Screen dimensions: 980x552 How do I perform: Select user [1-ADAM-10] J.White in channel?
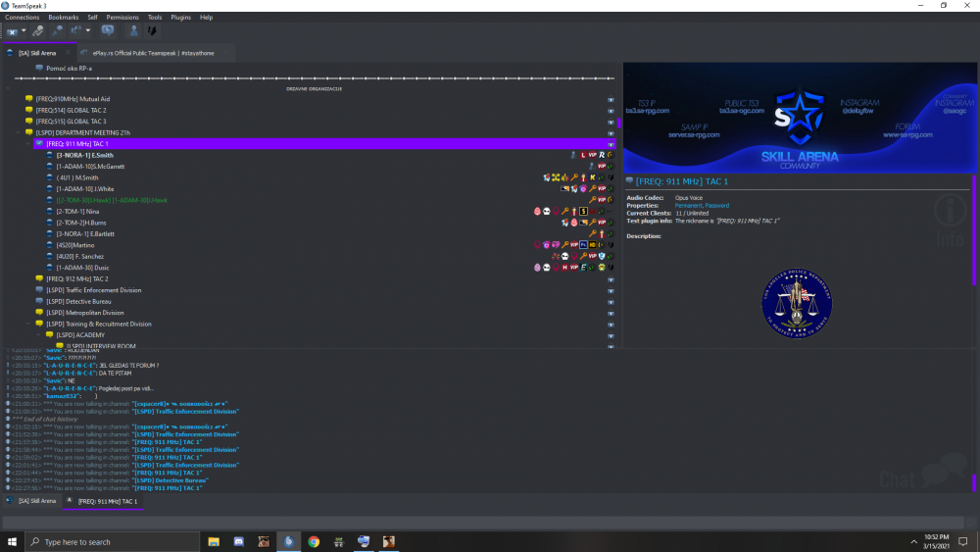[85, 188]
